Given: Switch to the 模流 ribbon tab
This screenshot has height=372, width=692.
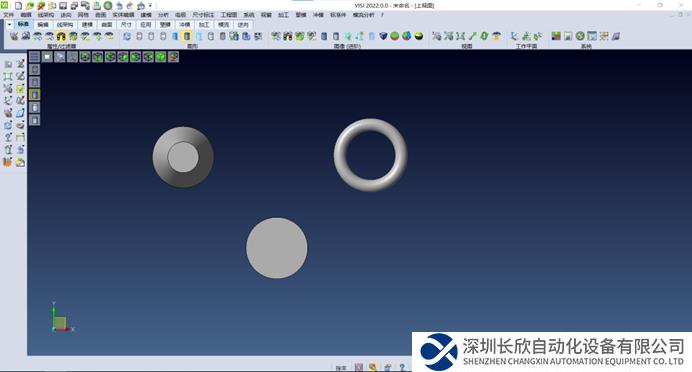Looking at the screenshot, I should pyautogui.click(x=224, y=25).
